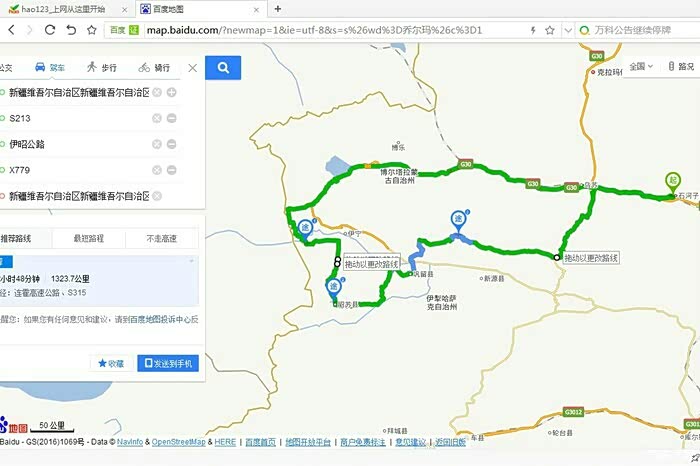Choose the 不走高速 route option
Image resolution: width=700 pixels, height=466 pixels.
(162, 238)
